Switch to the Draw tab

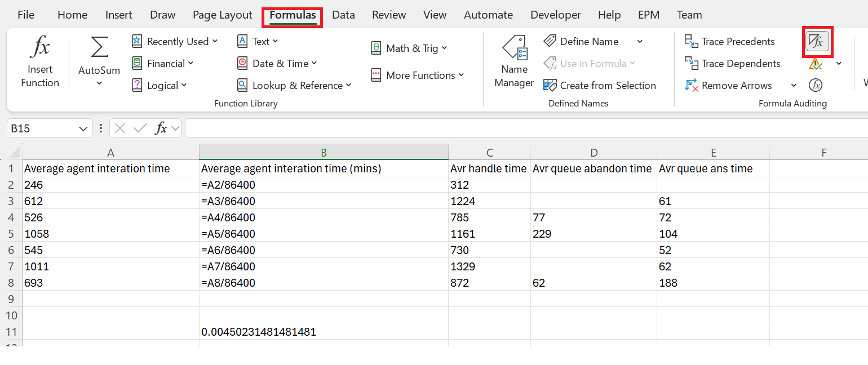(162, 15)
